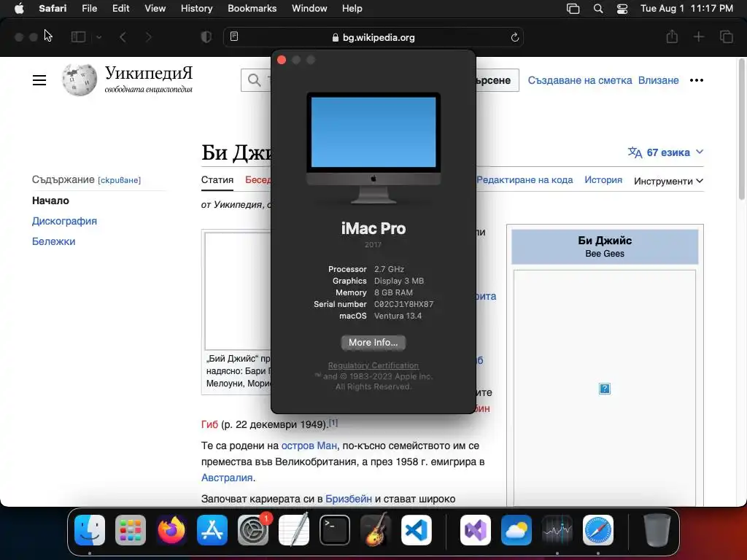Open the Edit menu
Image resolution: width=747 pixels, height=560 pixels.
120,9
